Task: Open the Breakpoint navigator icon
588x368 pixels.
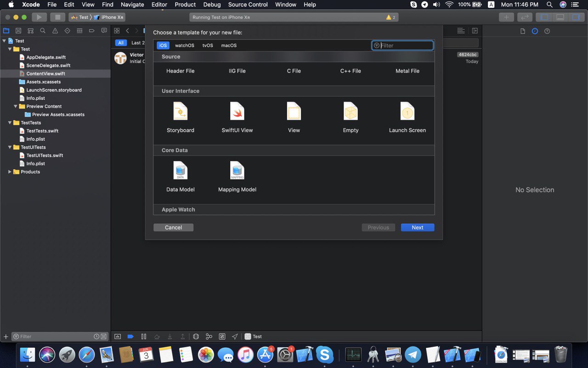Action: pos(92,31)
